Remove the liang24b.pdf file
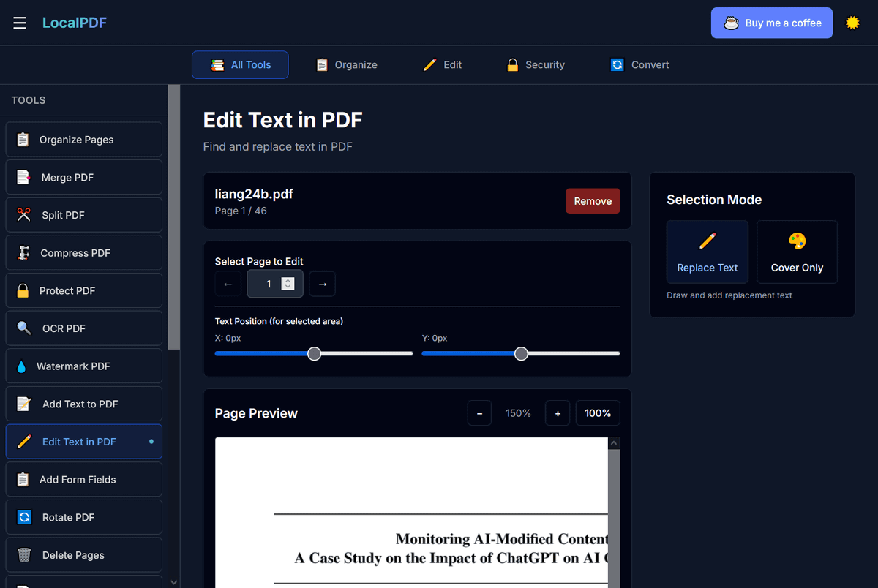The image size is (878, 588). 593,201
